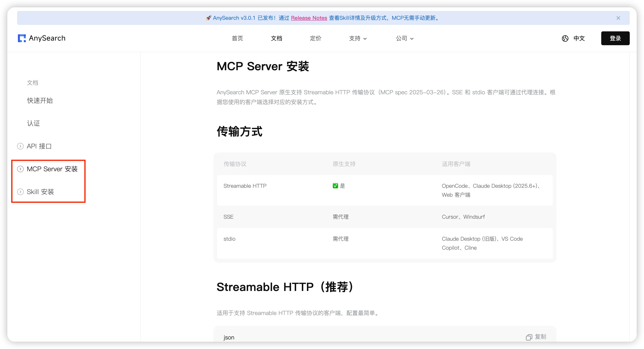Click the 文档 sidebar section label
This screenshot has height=349, width=644.
(x=33, y=82)
